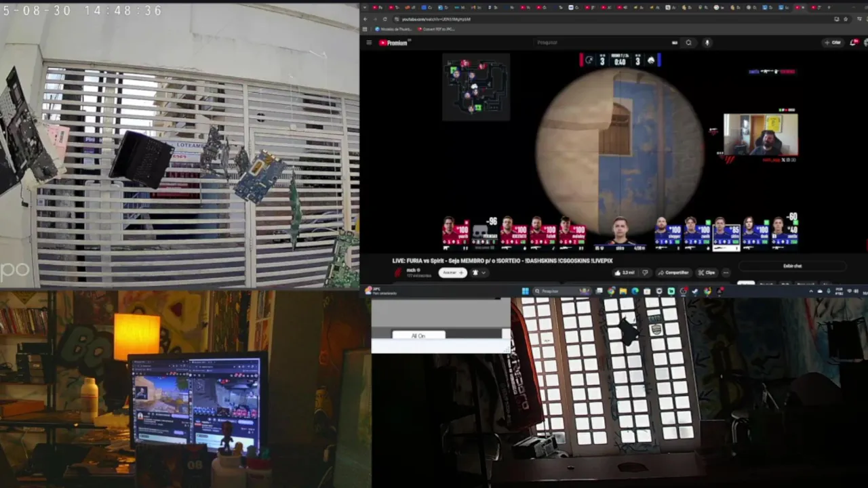Click the microphone tray icon
This screenshot has height=488, width=868.
pyautogui.click(x=829, y=291)
